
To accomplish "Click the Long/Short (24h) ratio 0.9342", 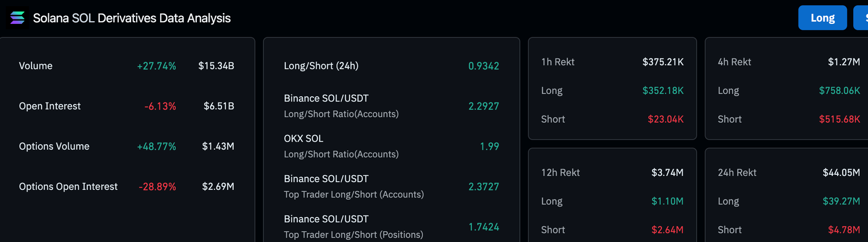I will [x=483, y=66].
